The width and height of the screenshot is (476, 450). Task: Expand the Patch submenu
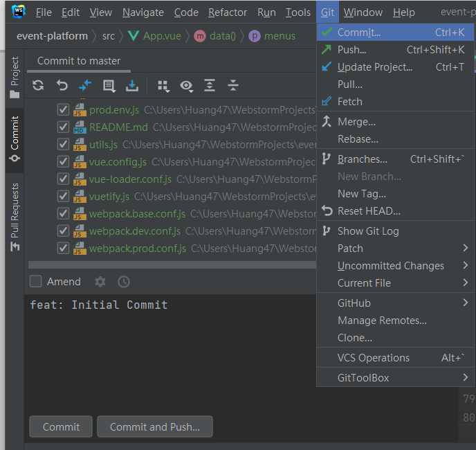click(395, 249)
